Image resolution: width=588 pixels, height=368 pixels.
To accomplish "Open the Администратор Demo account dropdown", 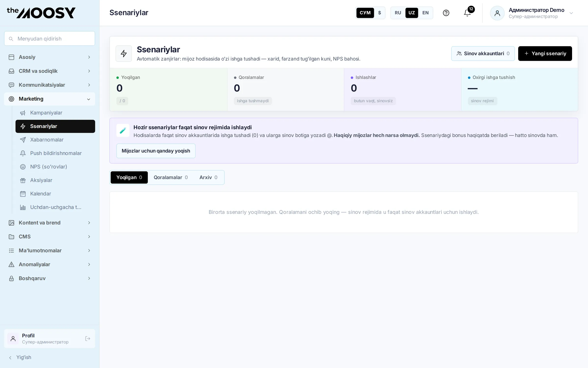I will click(532, 13).
